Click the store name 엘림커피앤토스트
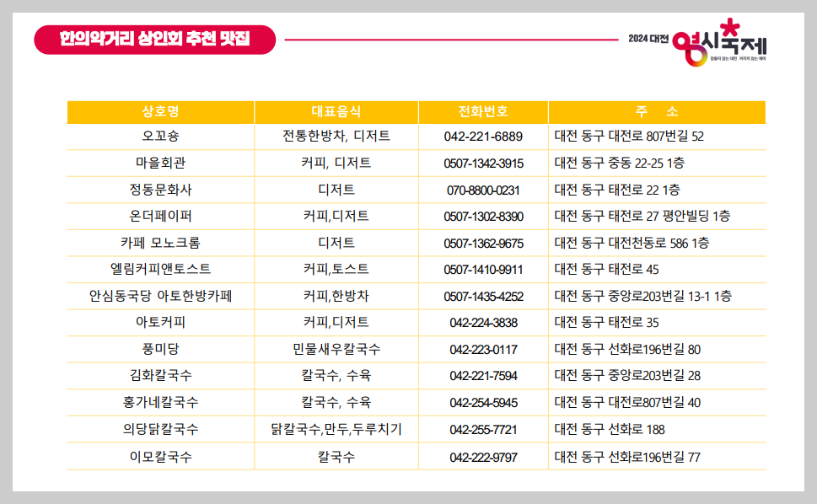817x504 pixels. coord(160,269)
